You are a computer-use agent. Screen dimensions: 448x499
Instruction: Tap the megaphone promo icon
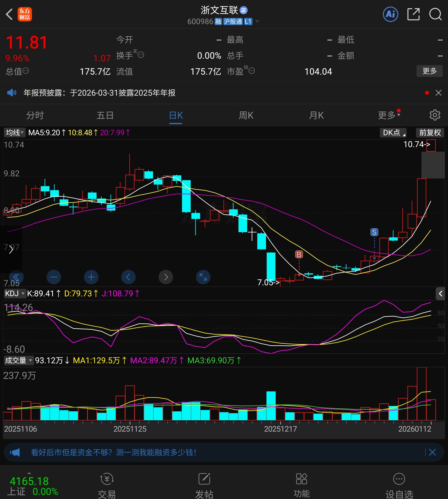pyautogui.click(x=15, y=452)
